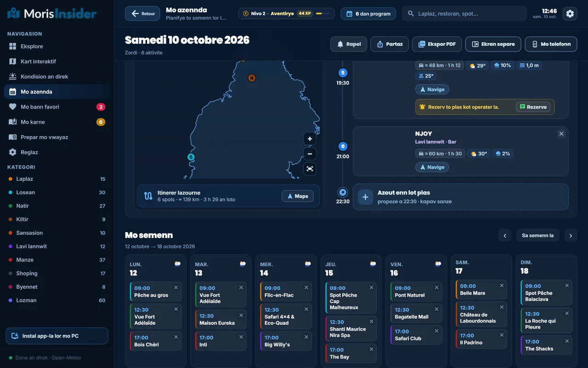Click Navige under the NJOY activity
The height and width of the screenshot is (368, 588).
point(432,167)
